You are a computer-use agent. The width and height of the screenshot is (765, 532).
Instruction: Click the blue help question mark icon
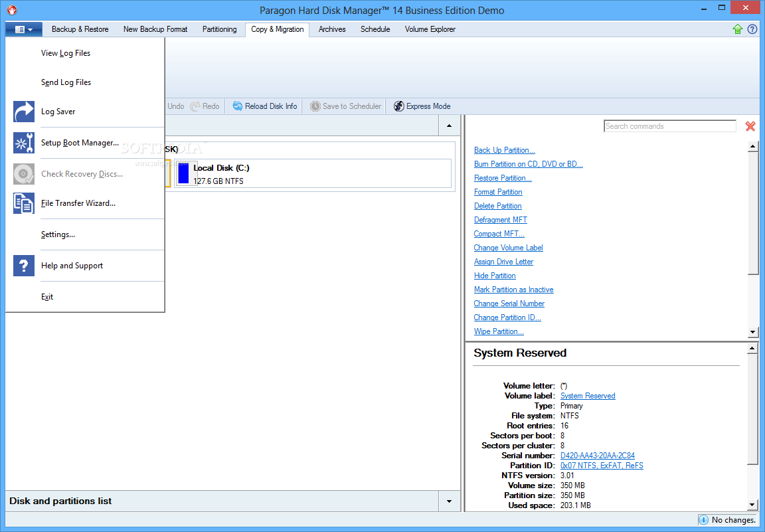[752, 29]
